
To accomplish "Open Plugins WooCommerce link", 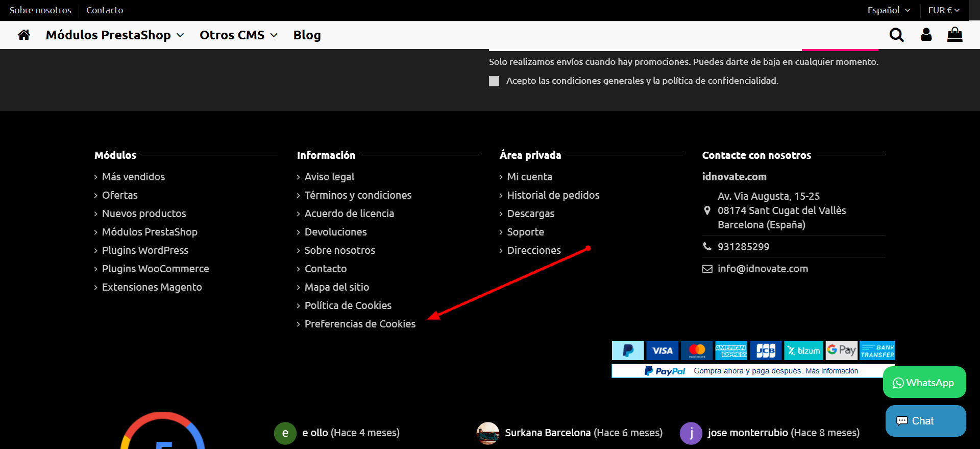I will click(156, 269).
